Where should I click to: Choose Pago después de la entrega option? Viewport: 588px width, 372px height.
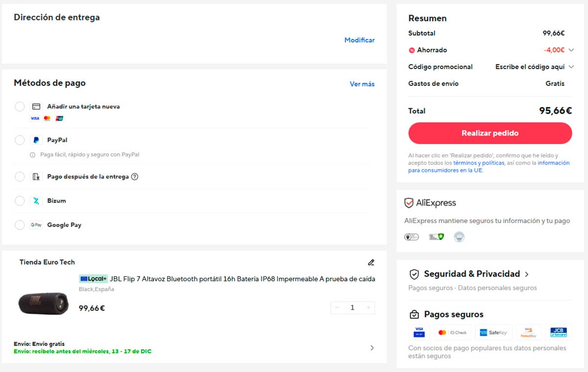20,176
